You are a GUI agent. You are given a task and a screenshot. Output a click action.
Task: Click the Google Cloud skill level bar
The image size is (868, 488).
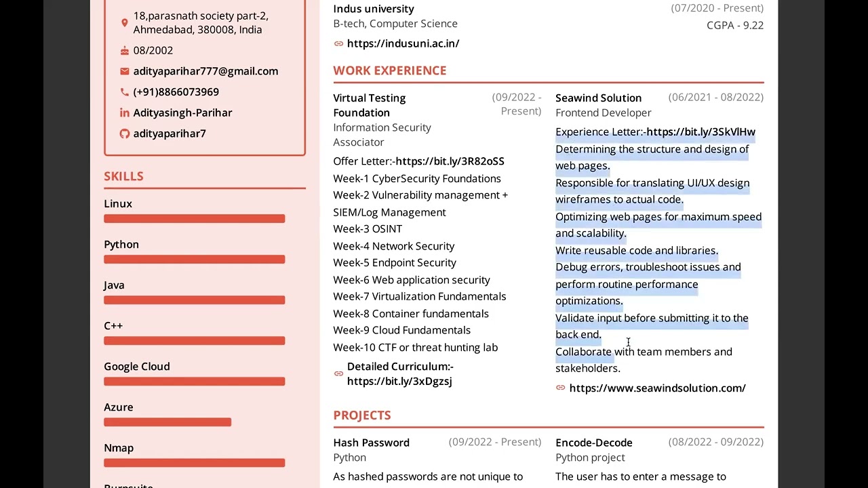pos(194,382)
